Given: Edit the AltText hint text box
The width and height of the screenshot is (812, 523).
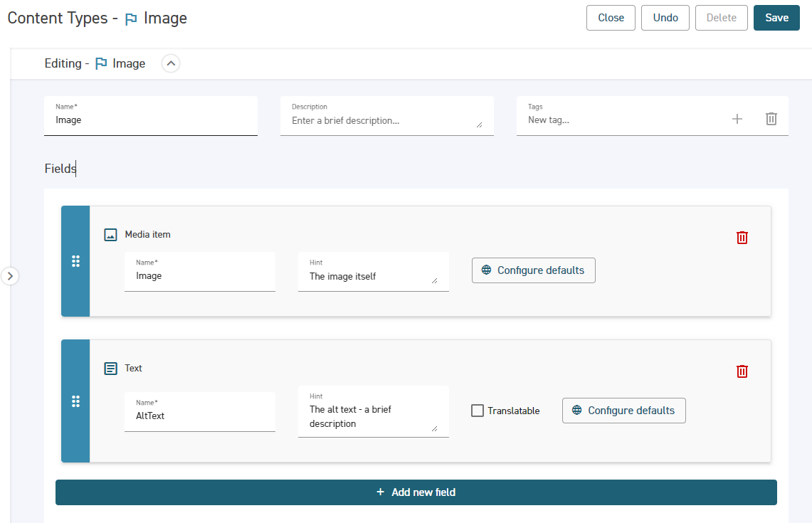Looking at the screenshot, I should (368, 416).
